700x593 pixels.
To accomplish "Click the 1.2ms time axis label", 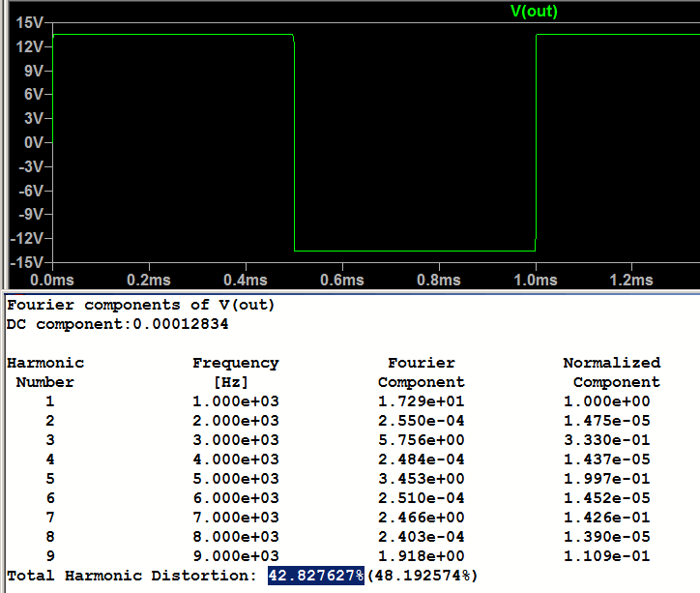I will [x=631, y=280].
